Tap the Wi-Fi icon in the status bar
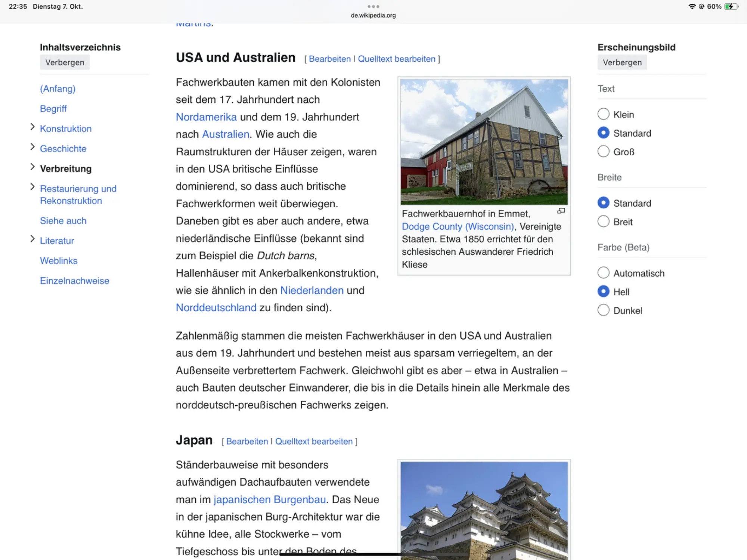Image resolution: width=747 pixels, height=560 pixels. pos(692,6)
